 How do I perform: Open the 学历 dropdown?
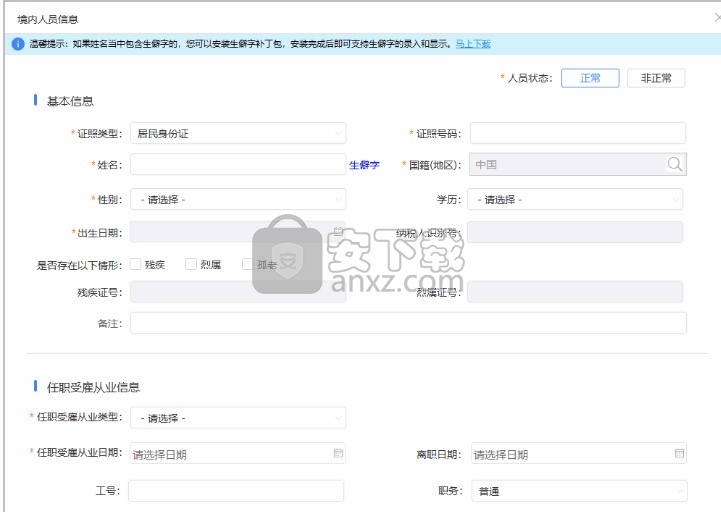tap(575, 199)
